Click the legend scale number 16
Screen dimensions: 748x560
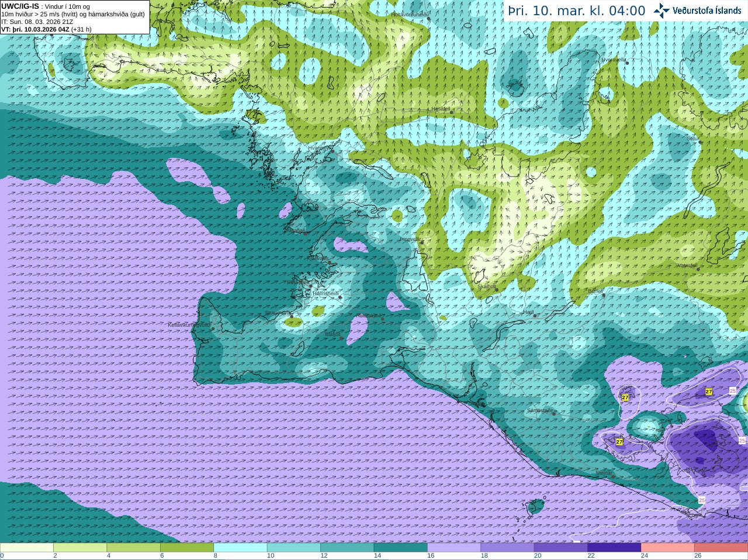pos(431,556)
